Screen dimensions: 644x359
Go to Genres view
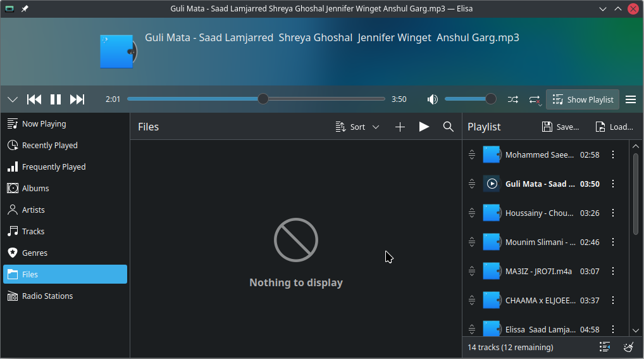pos(65,253)
